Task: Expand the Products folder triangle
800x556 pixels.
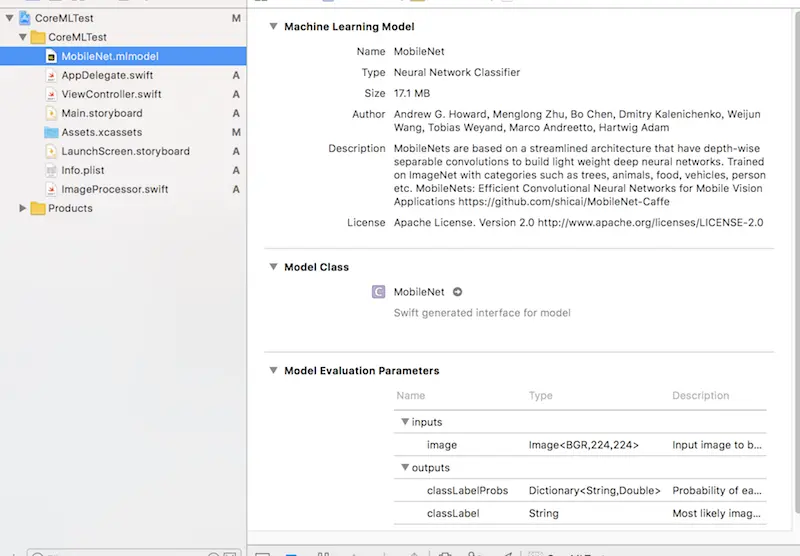Action: [22, 208]
